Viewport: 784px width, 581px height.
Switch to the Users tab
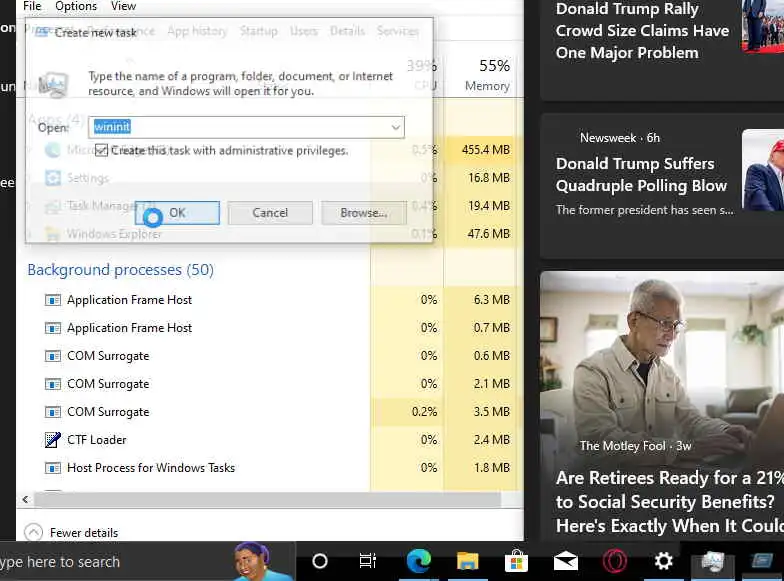(x=304, y=31)
